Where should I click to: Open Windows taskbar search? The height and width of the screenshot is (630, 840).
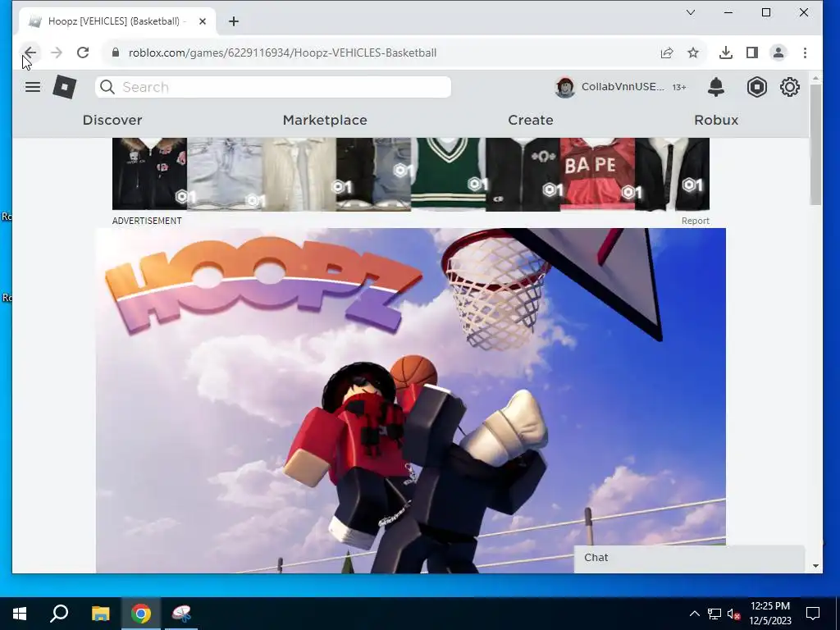click(x=59, y=614)
